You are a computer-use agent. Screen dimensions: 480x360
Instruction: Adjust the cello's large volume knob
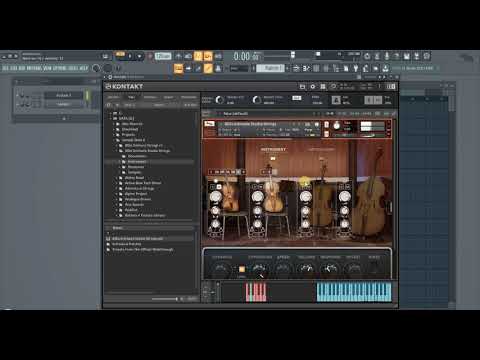click(x=305, y=197)
